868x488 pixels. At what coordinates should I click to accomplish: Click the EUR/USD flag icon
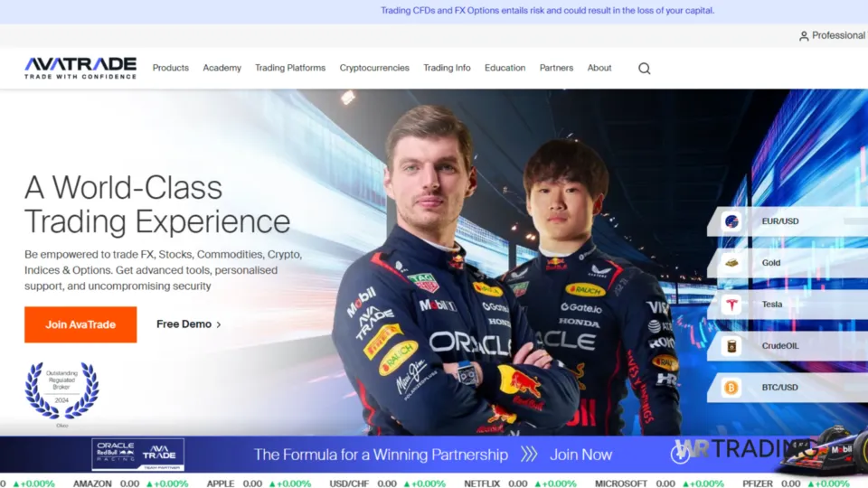click(731, 221)
